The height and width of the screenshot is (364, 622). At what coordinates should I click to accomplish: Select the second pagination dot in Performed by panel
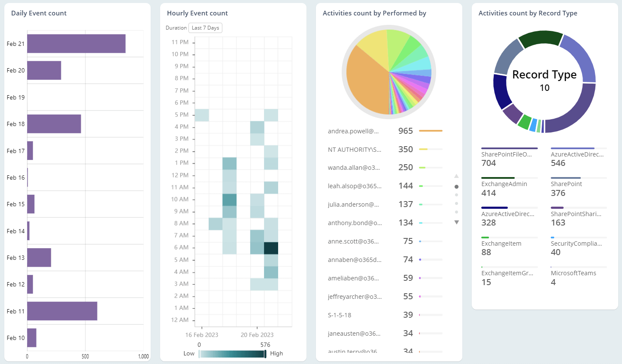[457, 195]
